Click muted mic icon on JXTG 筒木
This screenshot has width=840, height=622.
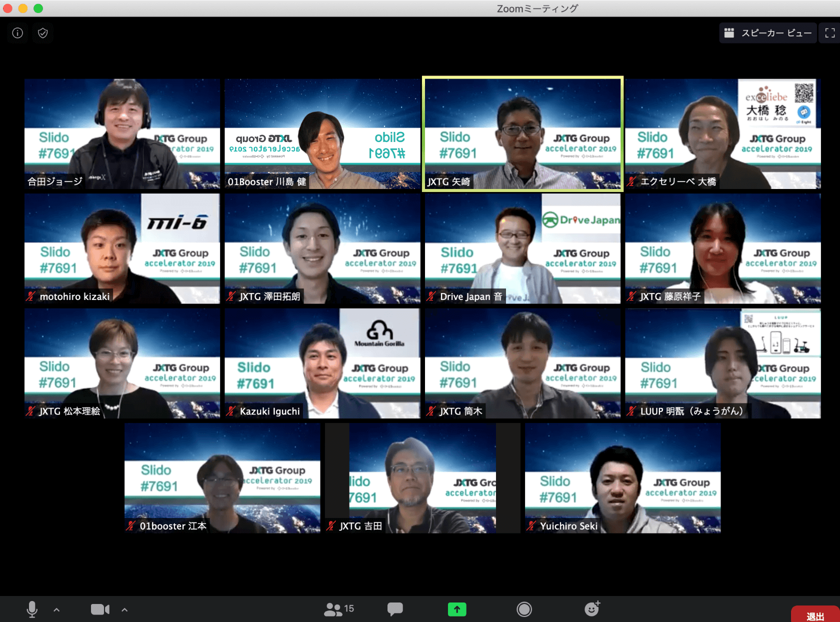[x=431, y=411]
